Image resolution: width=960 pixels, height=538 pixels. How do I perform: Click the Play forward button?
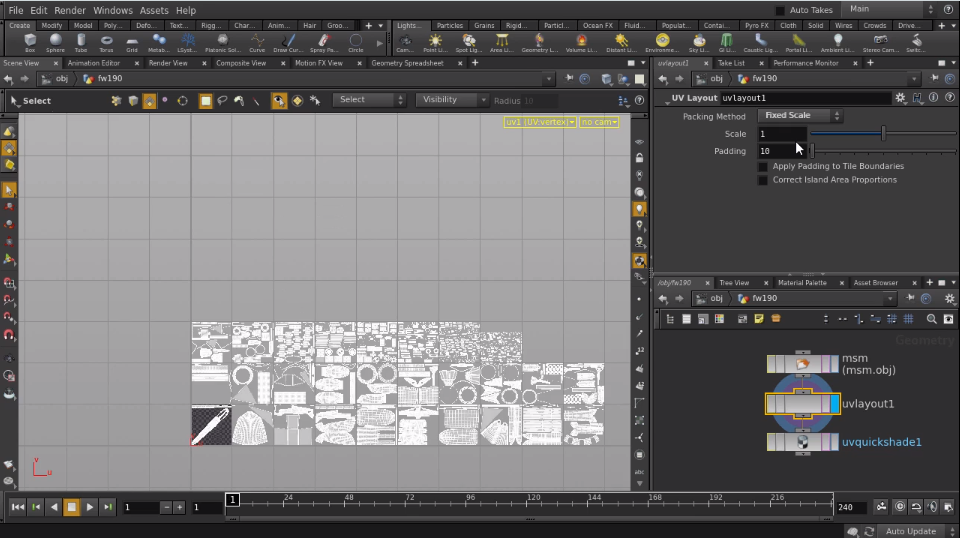(89, 507)
